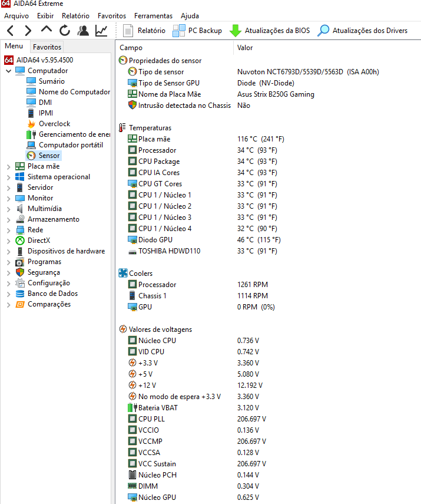Expand the Sistema operacional node

[9, 177]
